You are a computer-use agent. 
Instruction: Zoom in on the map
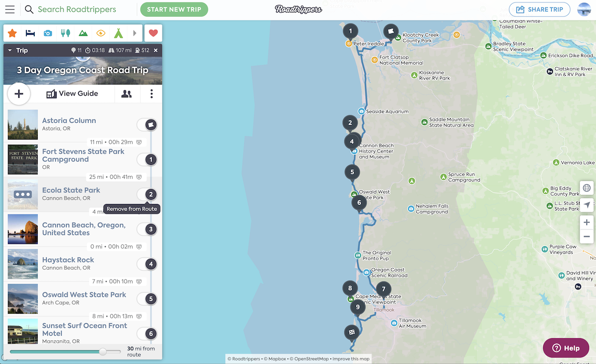pos(587,222)
